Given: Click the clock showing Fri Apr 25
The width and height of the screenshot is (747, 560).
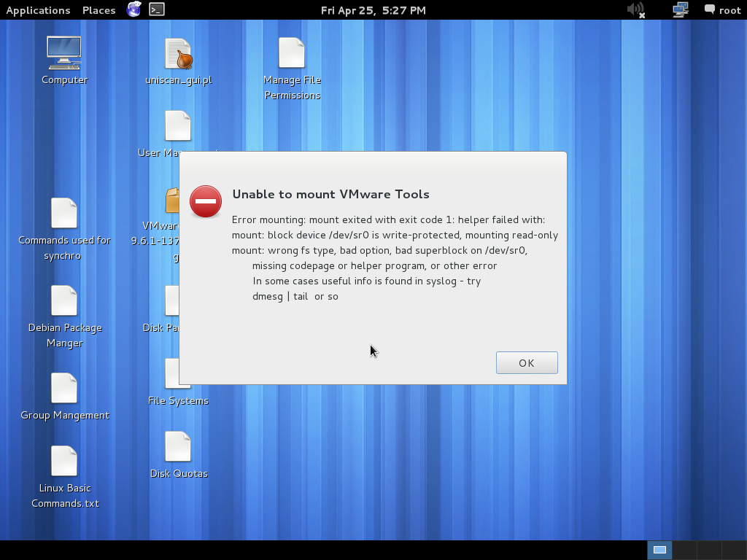Looking at the screenshot, I should pyautogui.click(x=373, y=10).
